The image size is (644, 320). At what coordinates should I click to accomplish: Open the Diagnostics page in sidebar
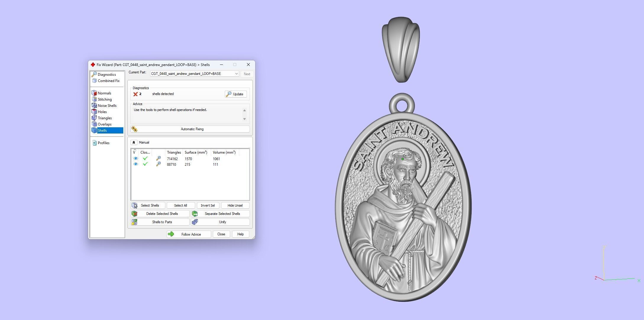pos(107,74)
